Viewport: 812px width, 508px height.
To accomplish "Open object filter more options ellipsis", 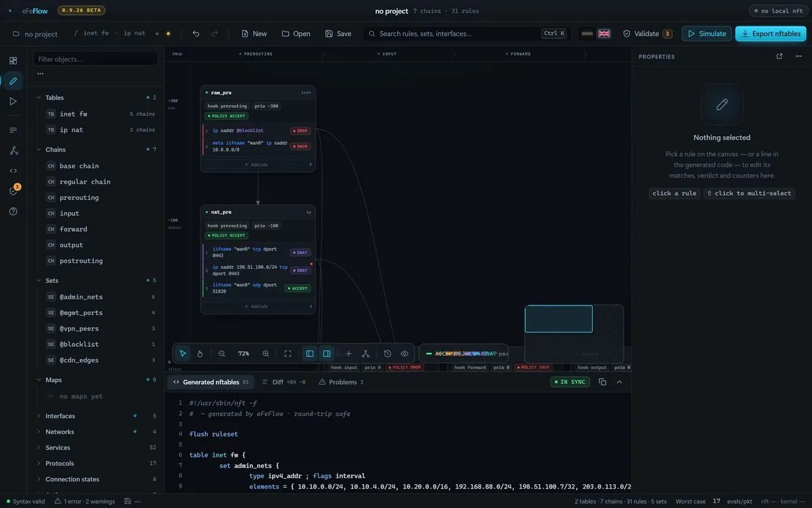I will point(40,73).
